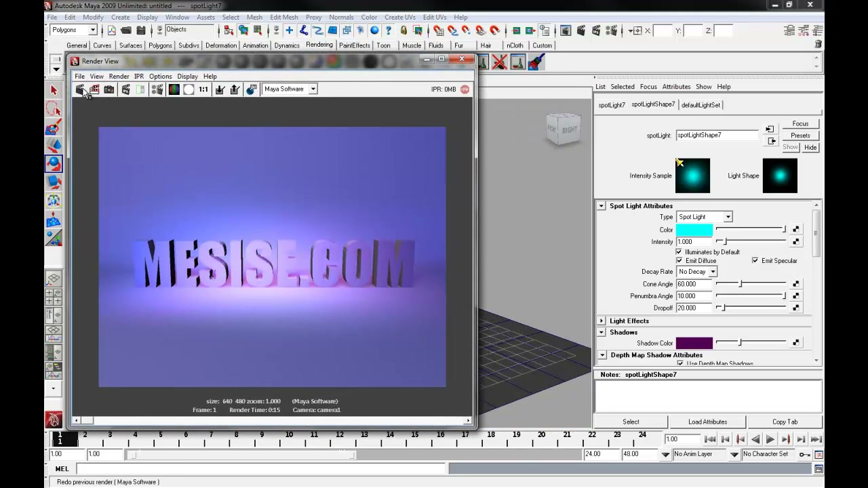Click the MEL command line input
868x488 pixels.
261,469
